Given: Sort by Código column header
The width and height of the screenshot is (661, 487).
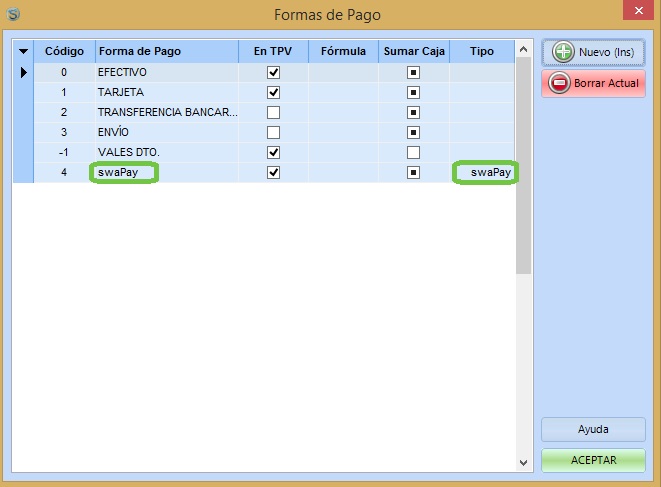Looking at the screenshot, I should [64, 51].
